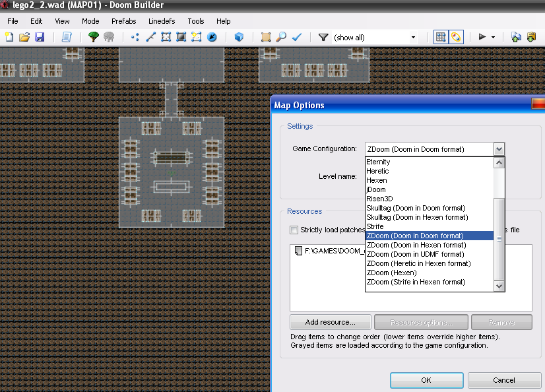The height and width of the screenshot is (392, 545).
Task: Click the gray tree toolbar icon
Action: [x=109, y=37]
